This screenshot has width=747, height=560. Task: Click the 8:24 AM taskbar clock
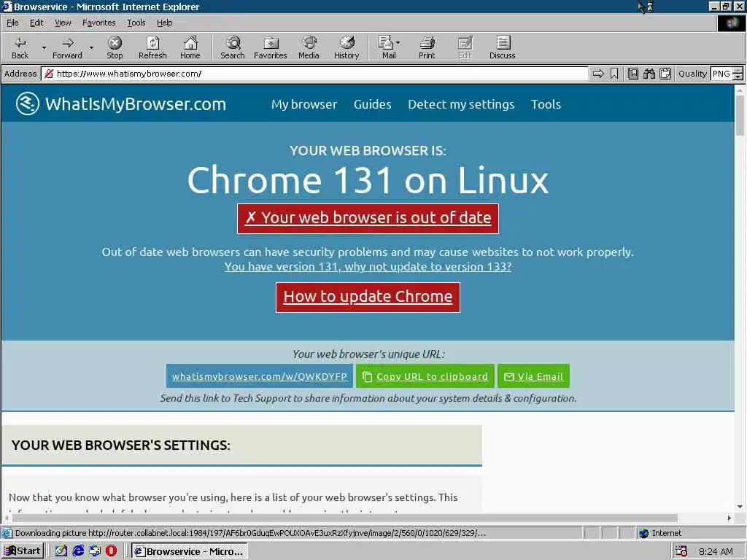(716, 551)
